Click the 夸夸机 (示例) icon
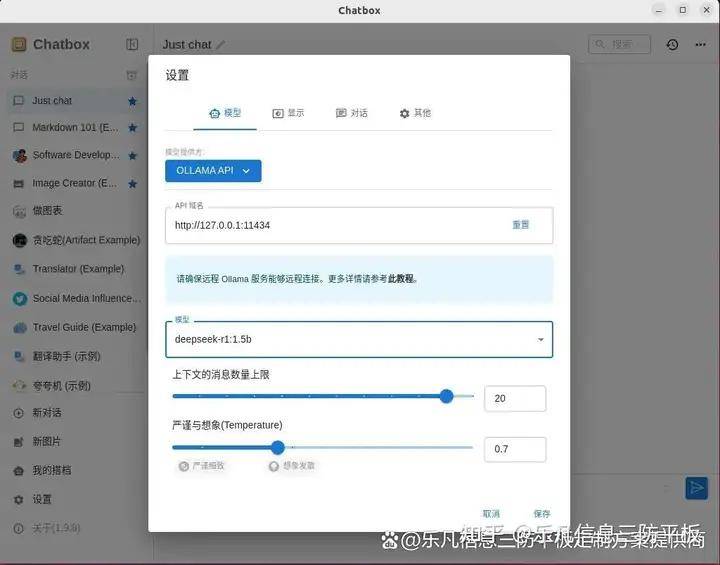The image size is (720, 565). [x=19, y=385]
